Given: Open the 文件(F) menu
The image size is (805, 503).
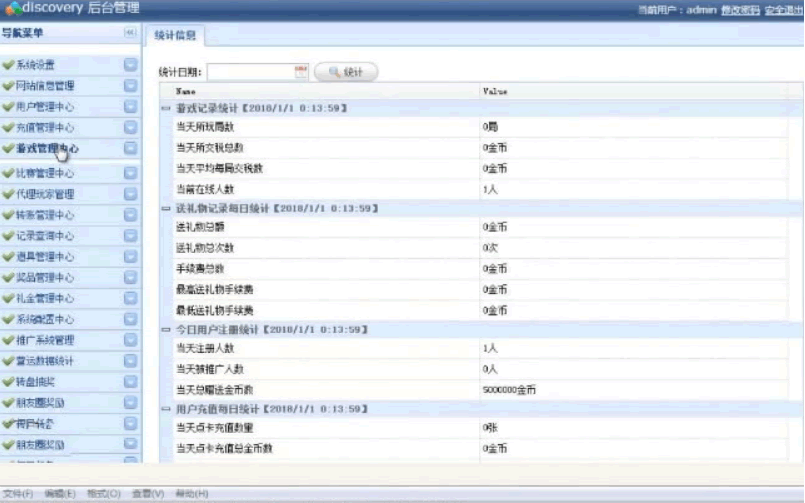Looking at the screenshot, I should pos(18,494).
